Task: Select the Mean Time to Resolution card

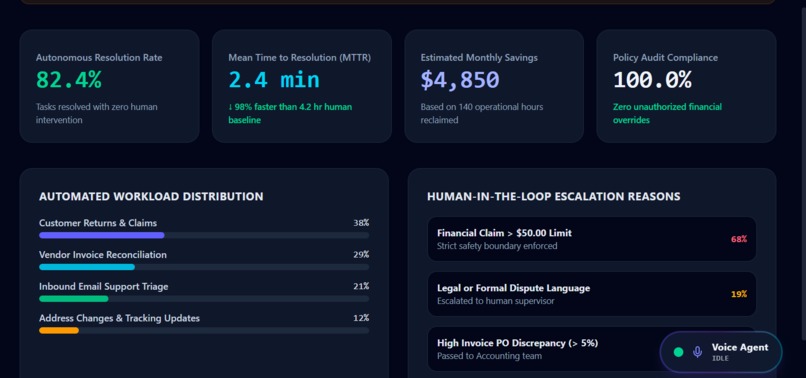Action: [x=302, y=86]
